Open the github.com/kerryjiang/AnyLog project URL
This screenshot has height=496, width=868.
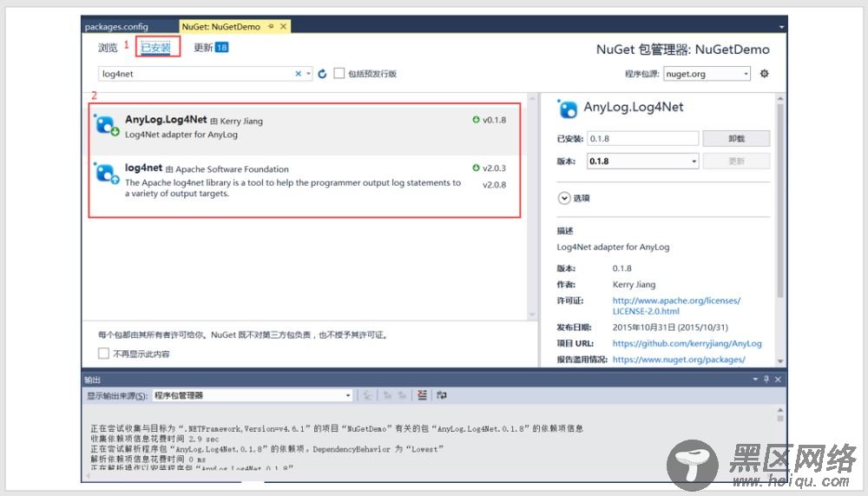click(x=687, y=344)
